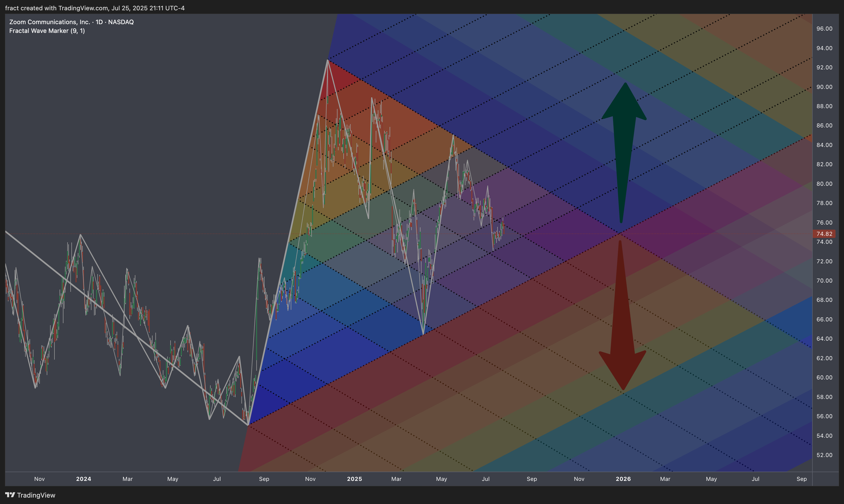Viewport: 844px width, 504px height.
Task: Click the 84.00 price axis label
Action: tap(824, 145)
